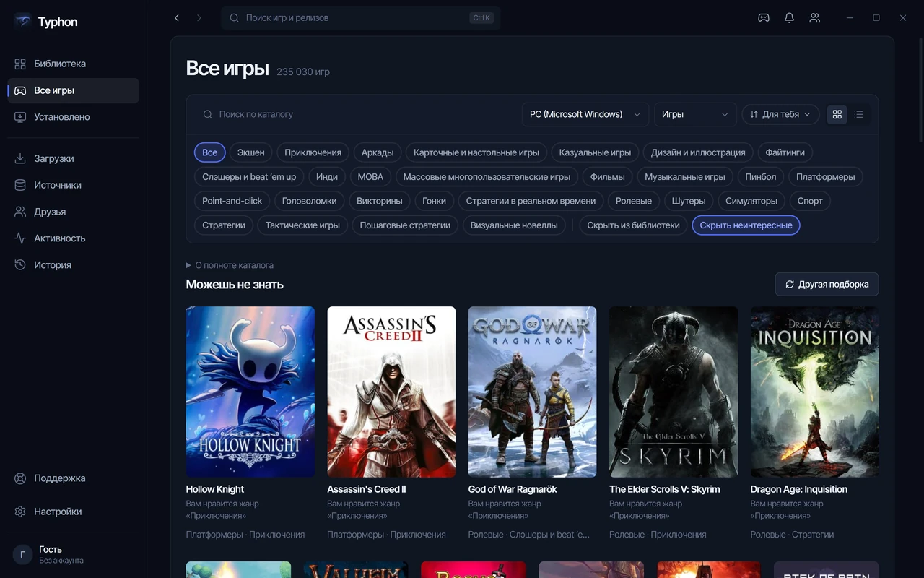Open Установлено in the sidebar
The width and height of the screenshot is (924, 578).
click(73, 117)
